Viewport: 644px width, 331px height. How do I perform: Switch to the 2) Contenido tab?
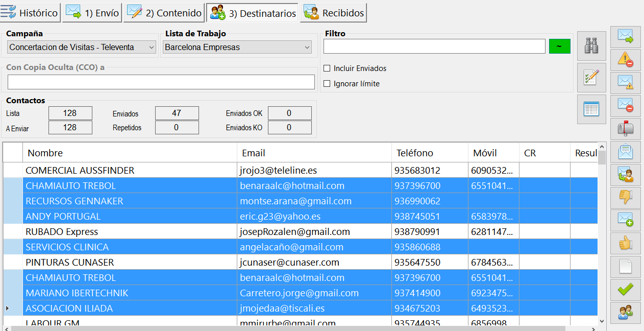point(164,13)
